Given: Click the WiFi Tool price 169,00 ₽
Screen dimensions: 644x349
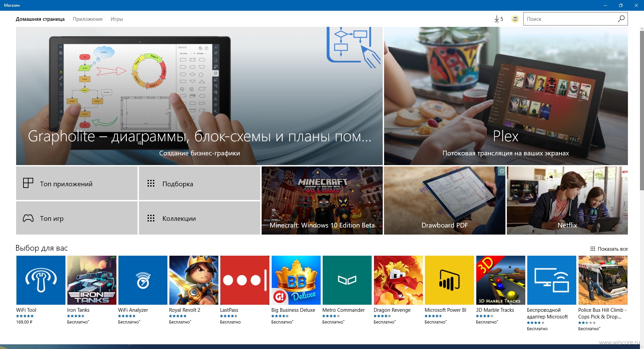Looking at the screenshot, I should (x=24, y=322).
